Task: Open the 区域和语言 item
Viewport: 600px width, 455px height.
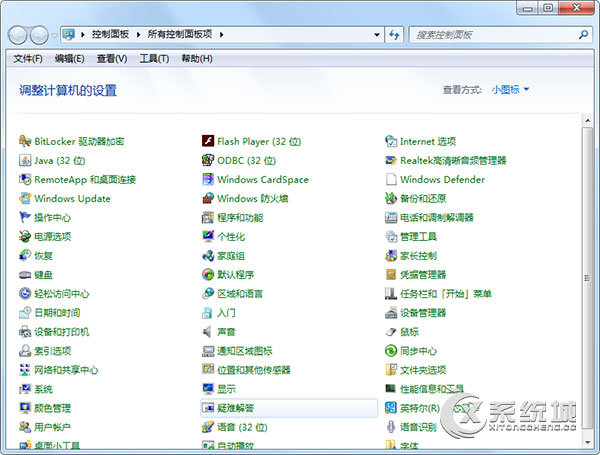Action: 233,294
